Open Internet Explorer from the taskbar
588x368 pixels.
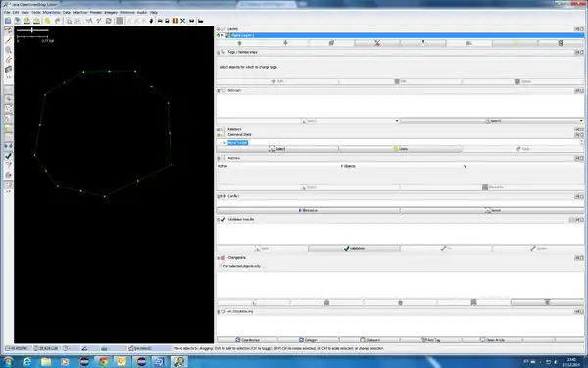[x=27, y=361]
